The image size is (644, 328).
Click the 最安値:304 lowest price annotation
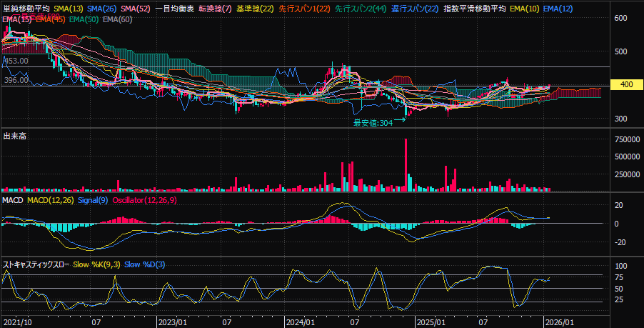click(x=374, y=123)
